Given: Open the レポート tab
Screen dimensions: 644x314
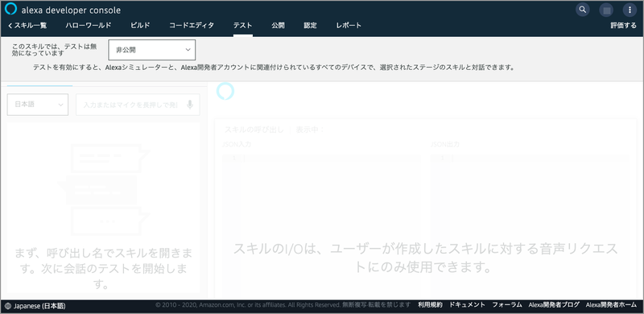Looking at the screenshot, I should (349, 26).
